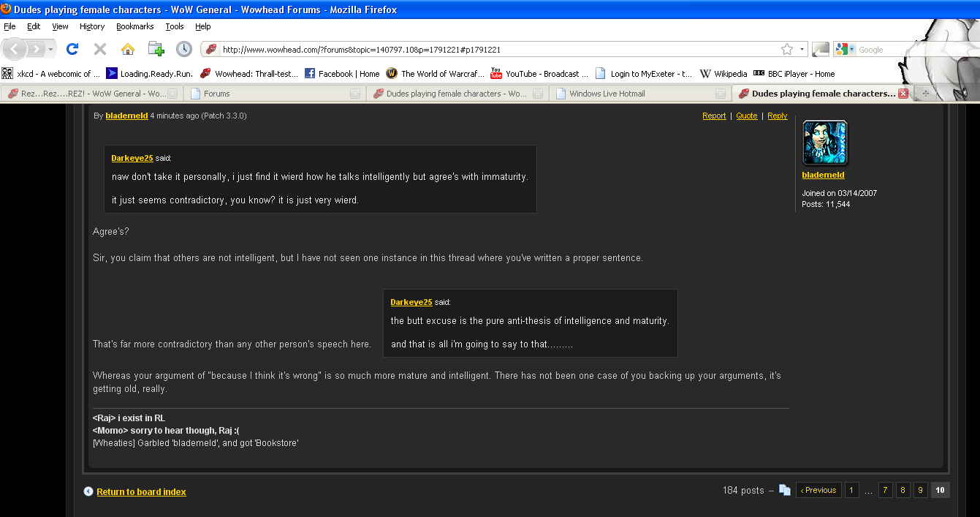This screenshot has width=980, height=517.
Task: Bookmark this page with star icon
Action: 786,49
